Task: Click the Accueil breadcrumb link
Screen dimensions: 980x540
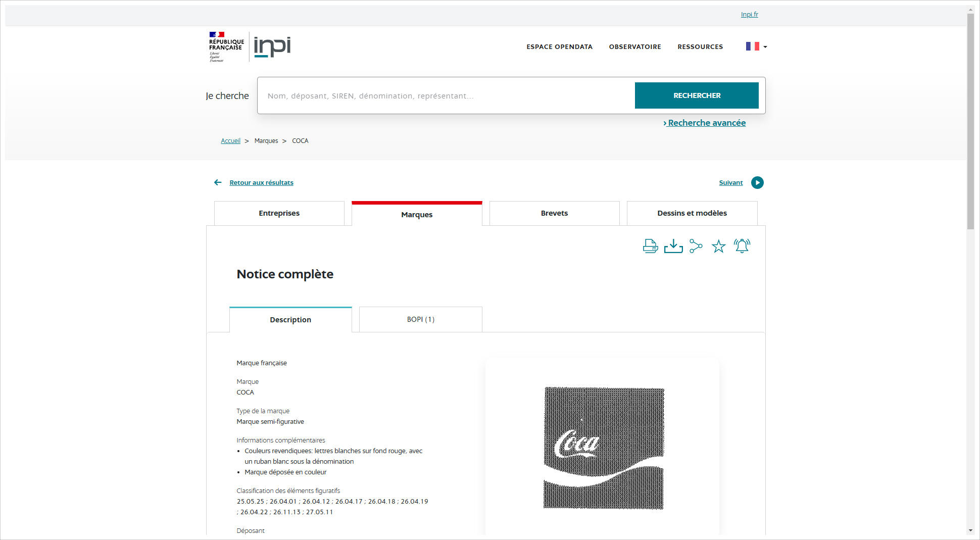Action: point(230,141)
